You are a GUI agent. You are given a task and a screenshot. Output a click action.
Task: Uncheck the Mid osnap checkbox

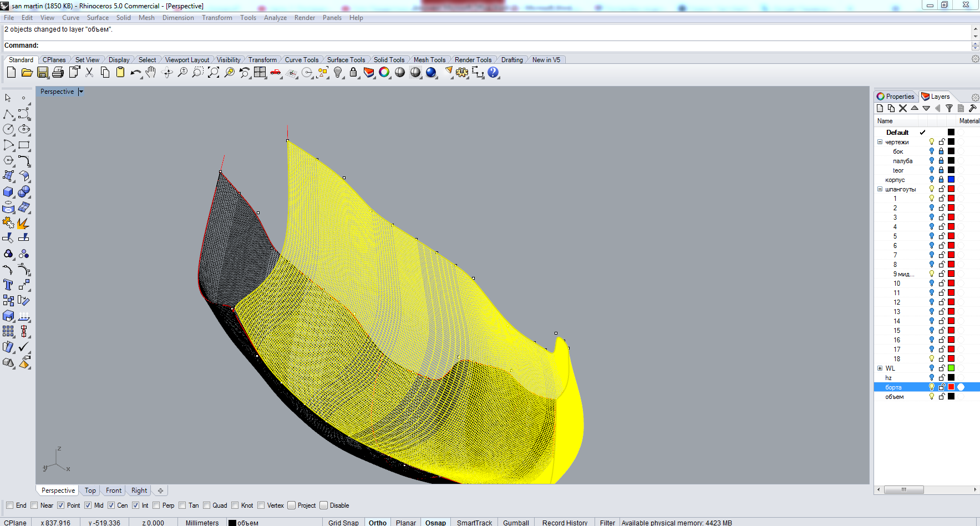(88, 505)
